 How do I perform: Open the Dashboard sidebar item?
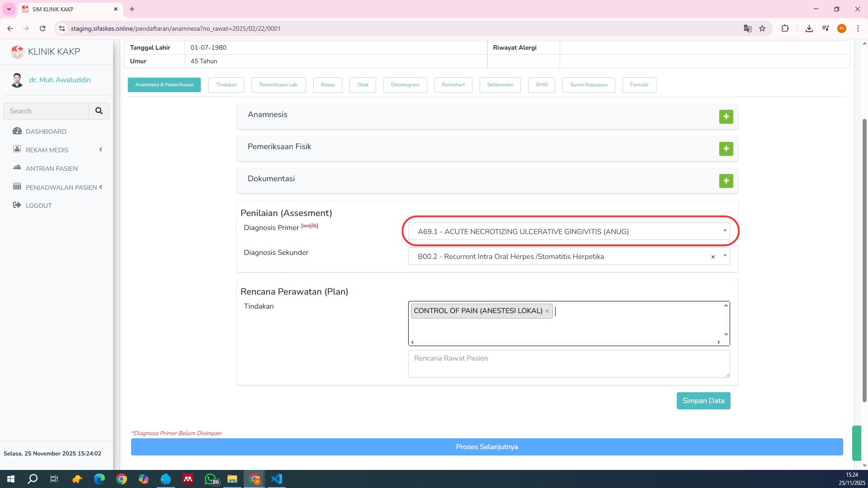(x=46, y=131)
